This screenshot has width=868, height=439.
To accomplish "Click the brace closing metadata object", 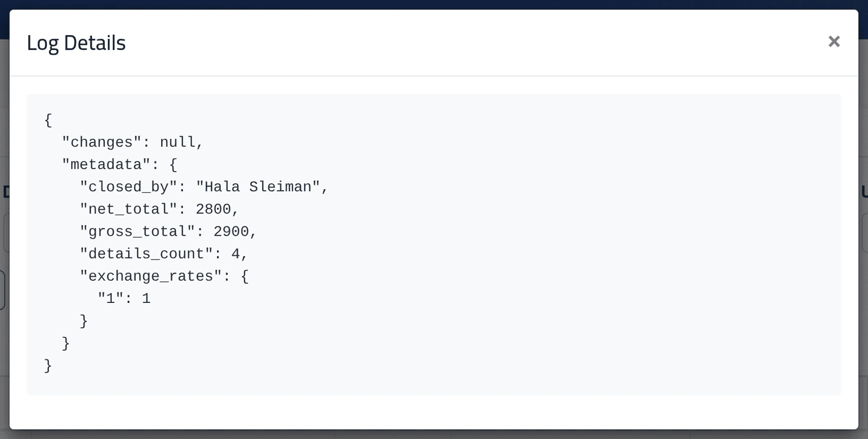I will (66, 343).
